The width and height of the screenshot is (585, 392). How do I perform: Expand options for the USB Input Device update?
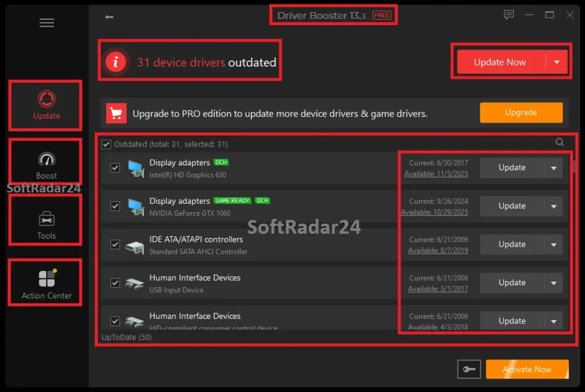(554, 282)
